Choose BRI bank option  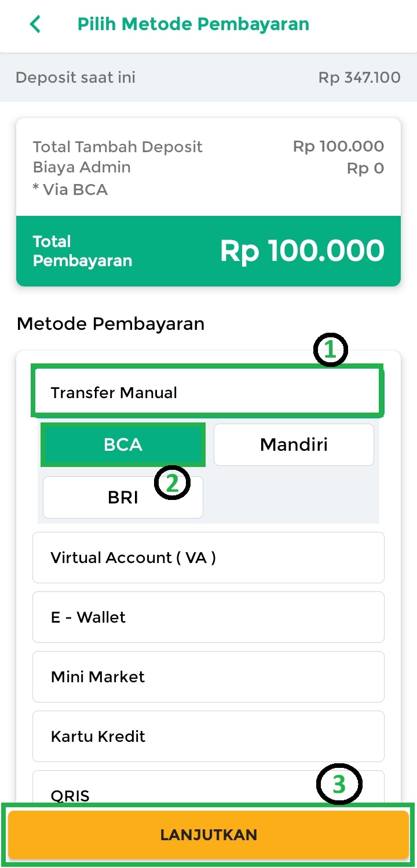point(123,497)
